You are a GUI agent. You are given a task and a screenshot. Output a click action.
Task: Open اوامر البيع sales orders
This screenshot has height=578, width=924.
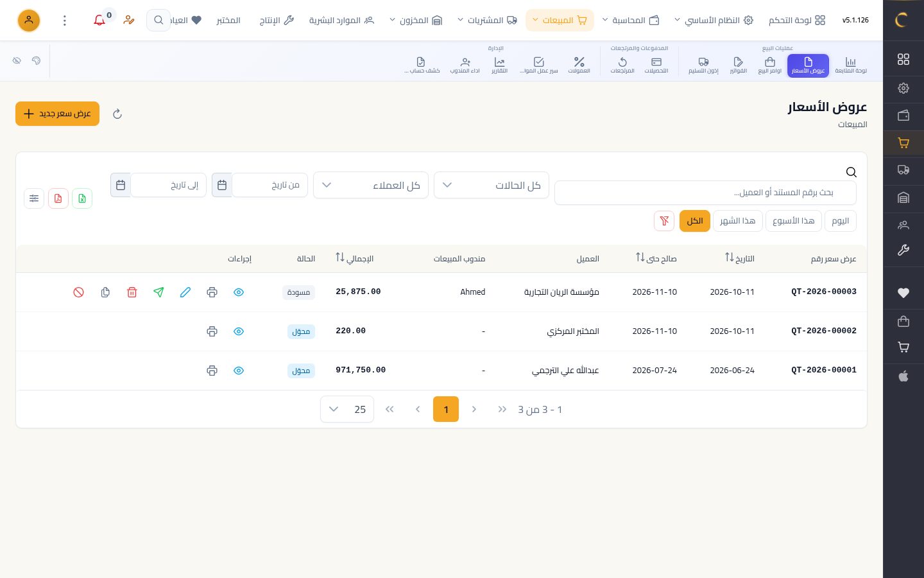770,66
